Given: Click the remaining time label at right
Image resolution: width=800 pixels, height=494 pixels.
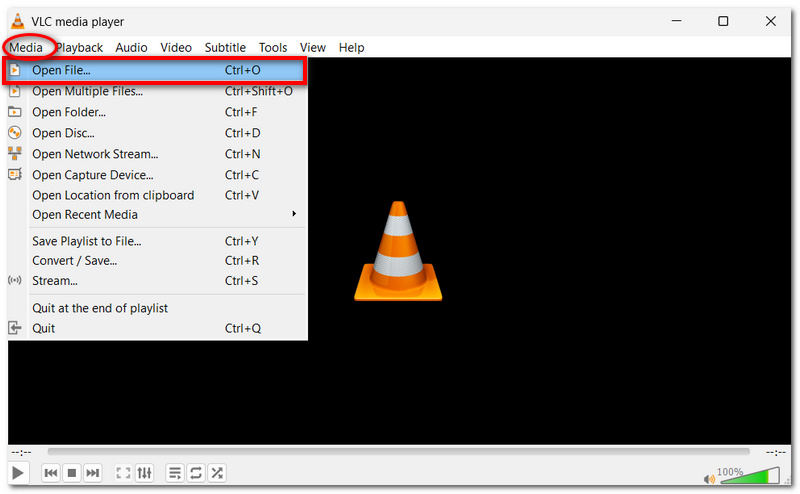Looking at the screenshot, I should tap(776, 453).
